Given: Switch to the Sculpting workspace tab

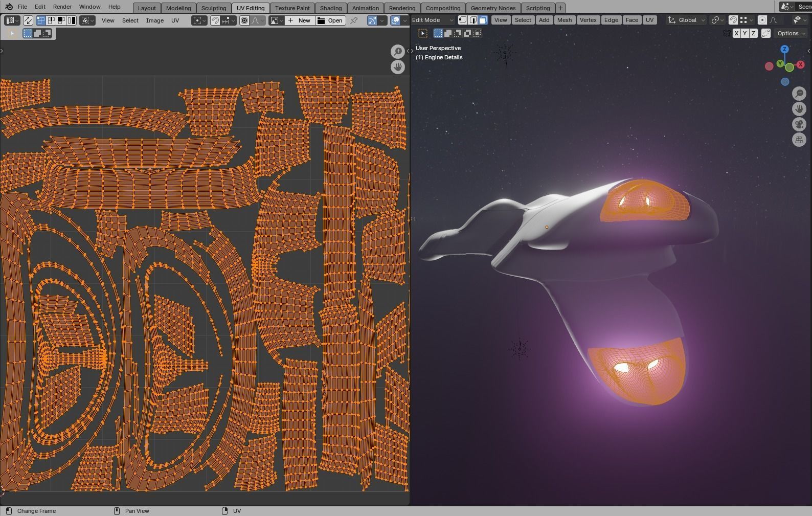Looking at the screenshot, I should pos(214,8).
